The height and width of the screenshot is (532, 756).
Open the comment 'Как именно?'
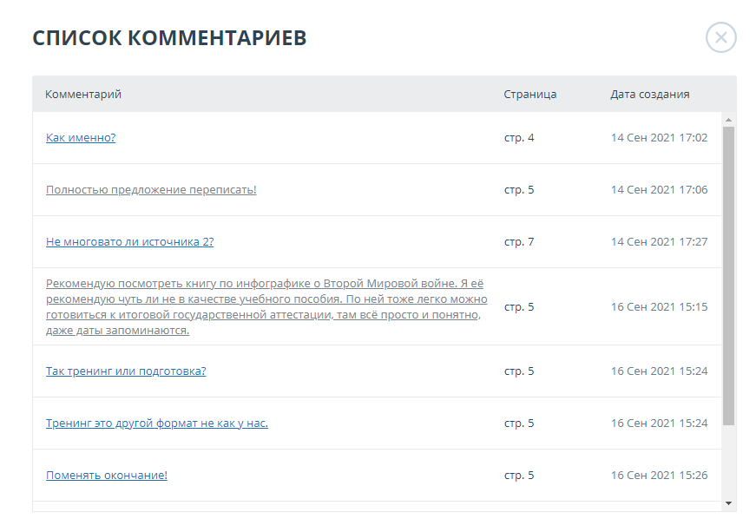tap(81, 138)
